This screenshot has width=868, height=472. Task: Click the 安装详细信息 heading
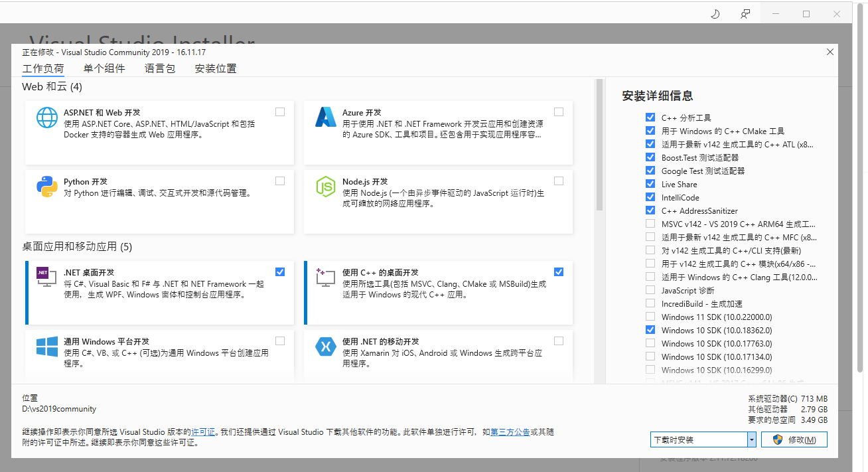(x=658, y=96)
